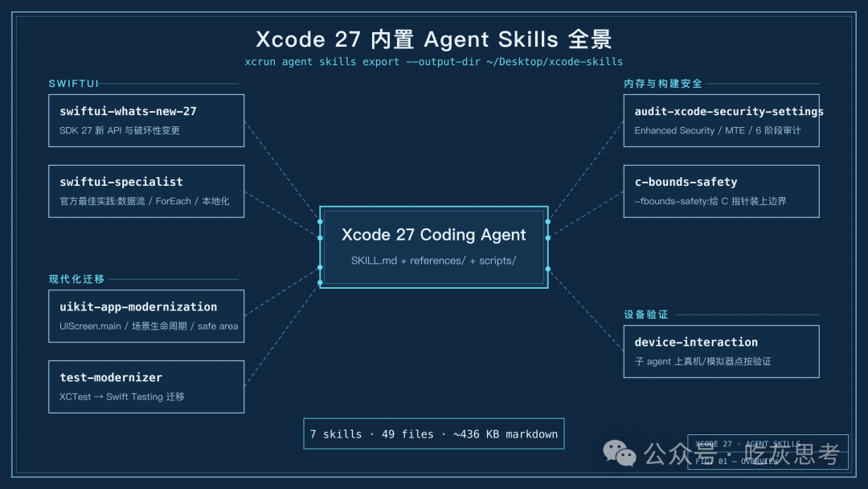Click the xcrun agent skills export command text
This screenshot has width=868, height=489.
pyautogui.click(x=434, y=61)
